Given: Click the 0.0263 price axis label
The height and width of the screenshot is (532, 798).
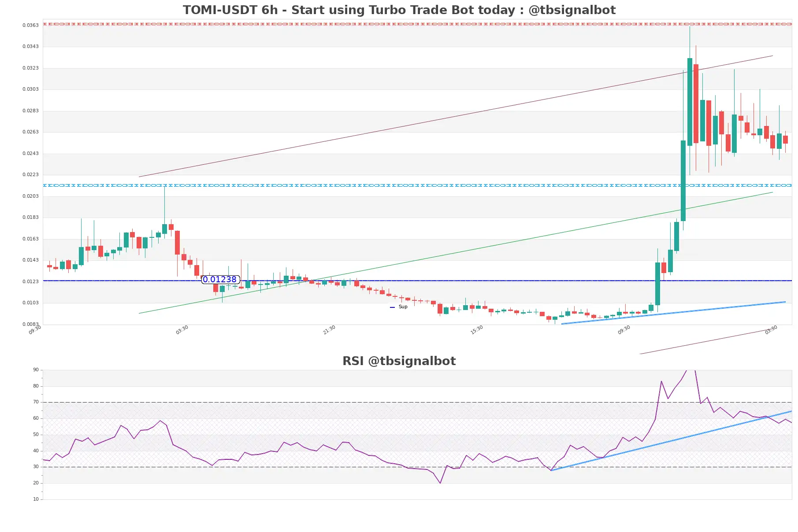Looking at the screenshot, I should tap(30, 132).
